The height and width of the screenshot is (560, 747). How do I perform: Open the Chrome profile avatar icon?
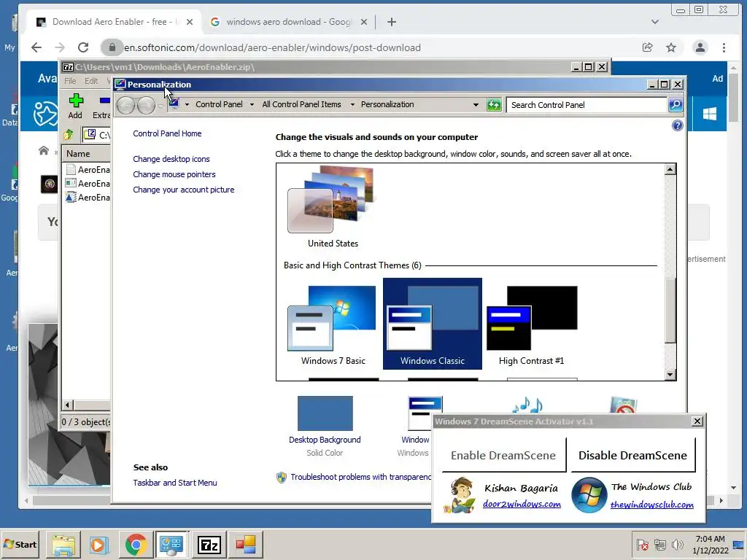point(700,47)
